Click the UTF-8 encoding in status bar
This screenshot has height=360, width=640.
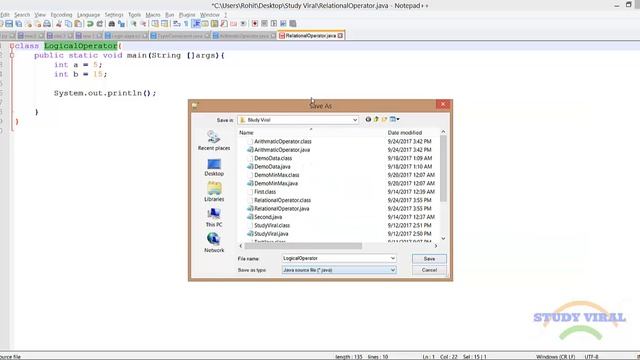(591, 357)
